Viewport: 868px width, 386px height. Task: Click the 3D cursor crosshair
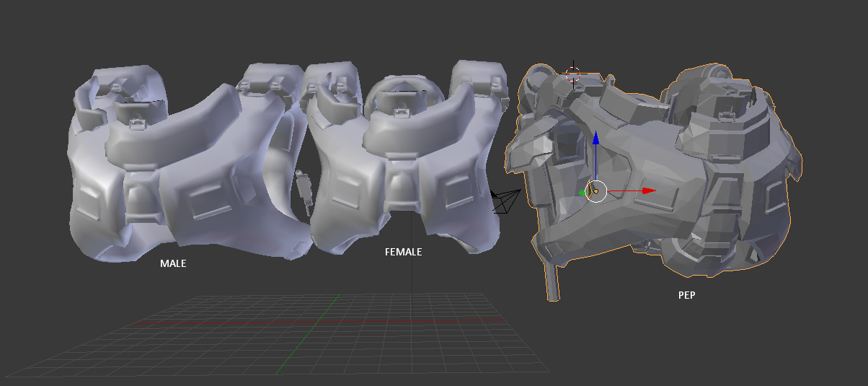tap(573, 74)
